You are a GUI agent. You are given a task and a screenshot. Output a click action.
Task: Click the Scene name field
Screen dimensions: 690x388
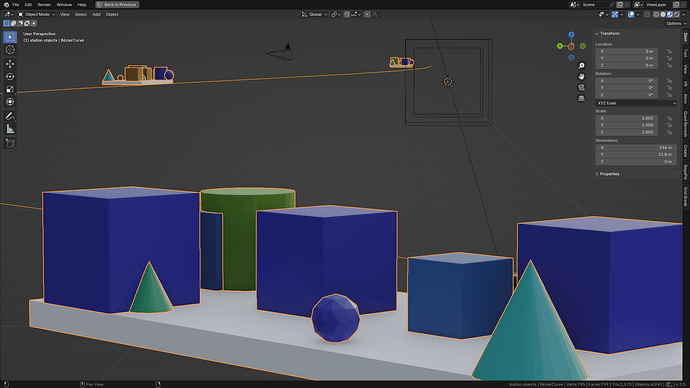[595, 5]
